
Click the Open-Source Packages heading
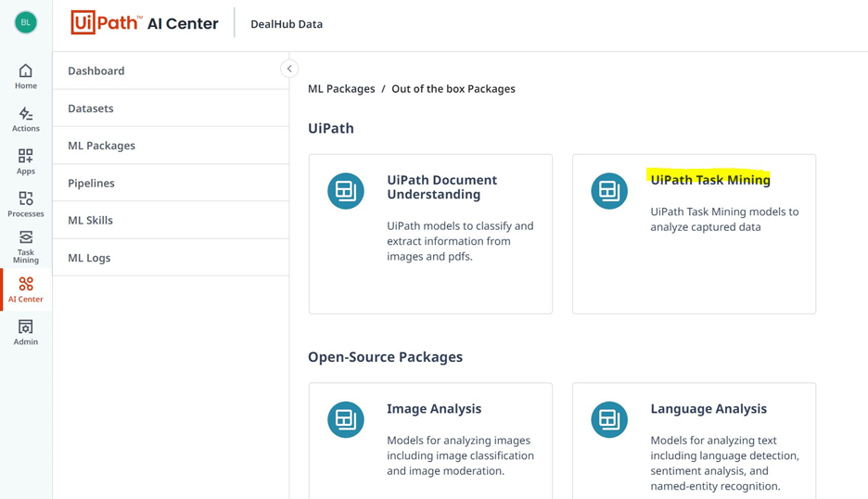pos(385,357)
